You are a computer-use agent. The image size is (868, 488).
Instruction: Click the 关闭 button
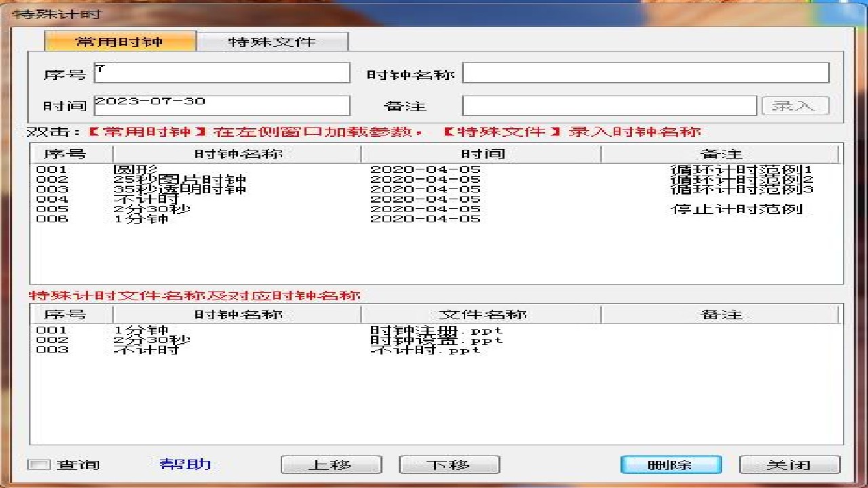coord(789,464)
